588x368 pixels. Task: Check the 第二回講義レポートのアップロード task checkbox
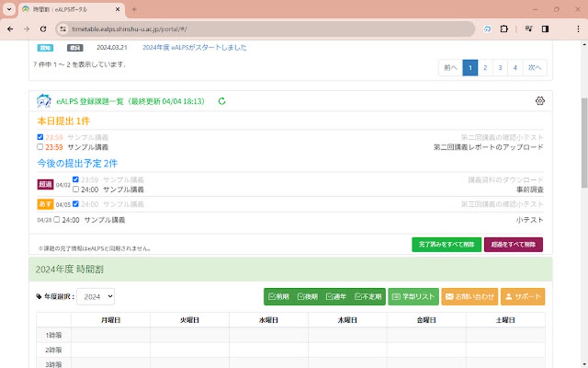point(40,147)
